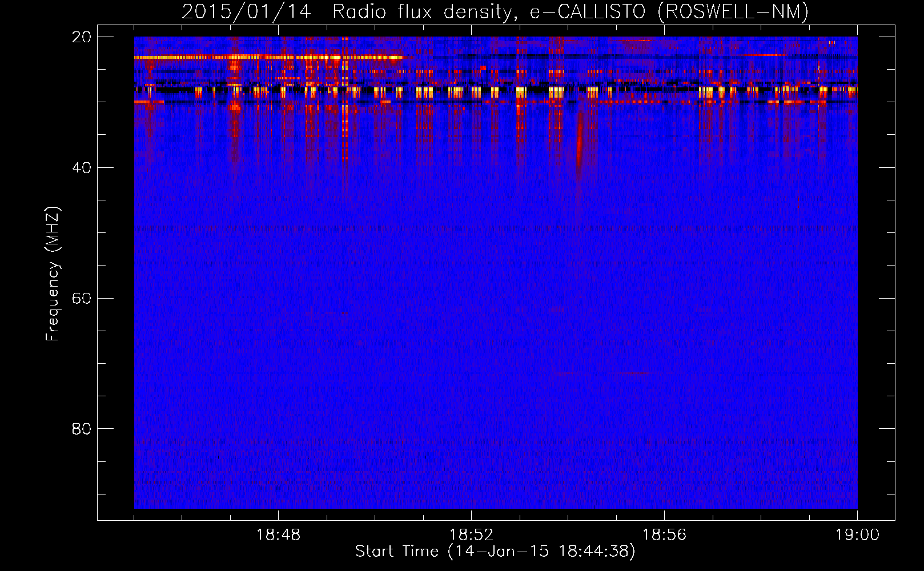Click the 'Start Time (14-Jan-15 18:44:38)' axis label
The height and width of the screenshot is (571, 924).
(x=495, y=552)
